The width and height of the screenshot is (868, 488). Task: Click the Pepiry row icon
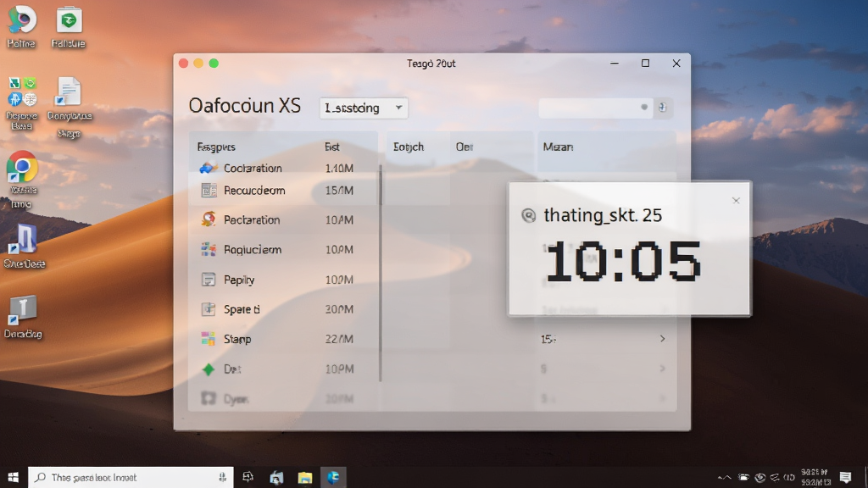tap(209, 280)
